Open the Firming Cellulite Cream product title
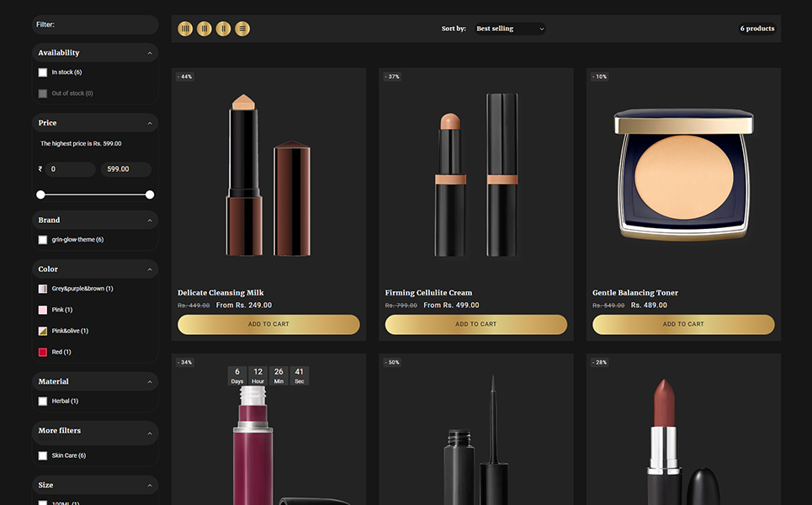The width and height of the screenshot is (812, 505). 428,293
